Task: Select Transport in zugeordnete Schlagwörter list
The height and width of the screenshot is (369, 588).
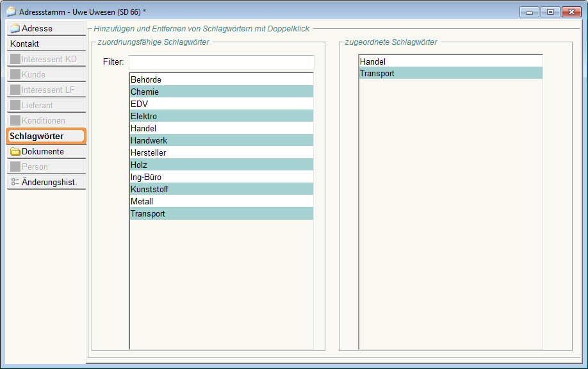Action: tap(451, 73)
